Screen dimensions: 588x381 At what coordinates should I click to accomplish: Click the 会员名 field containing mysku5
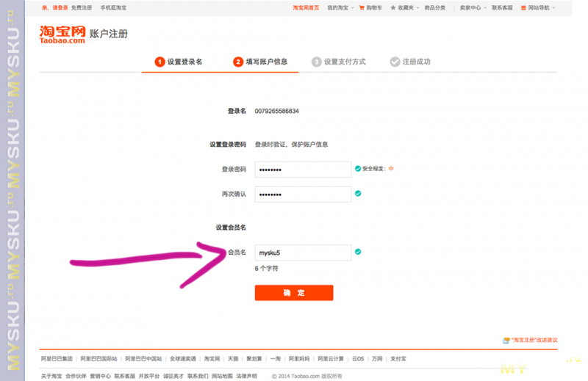coord(303,253)
